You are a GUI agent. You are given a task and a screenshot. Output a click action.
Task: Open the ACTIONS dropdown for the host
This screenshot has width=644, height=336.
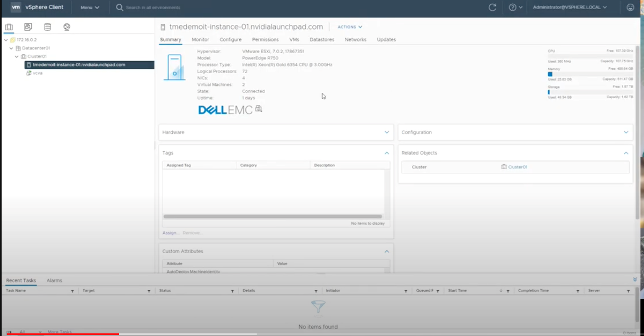point(350,27)
